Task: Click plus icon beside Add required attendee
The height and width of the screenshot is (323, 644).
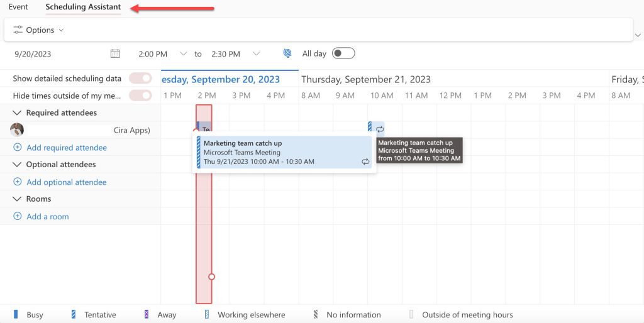Action: (x=18, y=148)
